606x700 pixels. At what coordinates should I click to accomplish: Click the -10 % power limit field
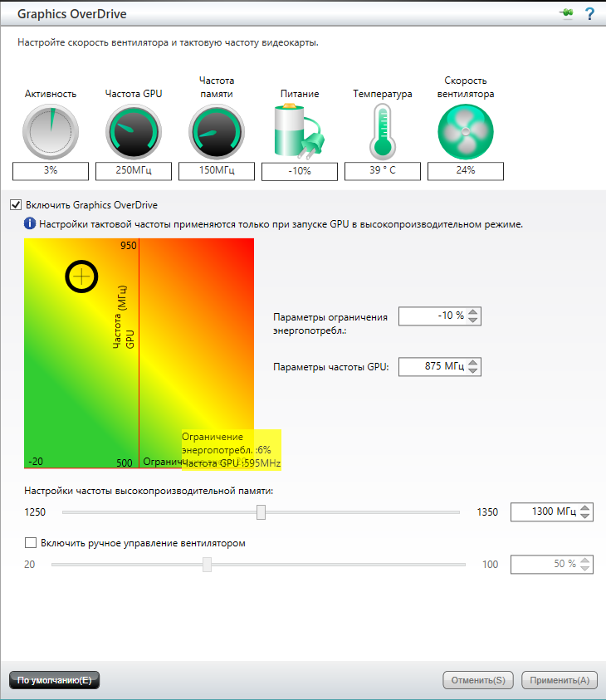[439, 316]
